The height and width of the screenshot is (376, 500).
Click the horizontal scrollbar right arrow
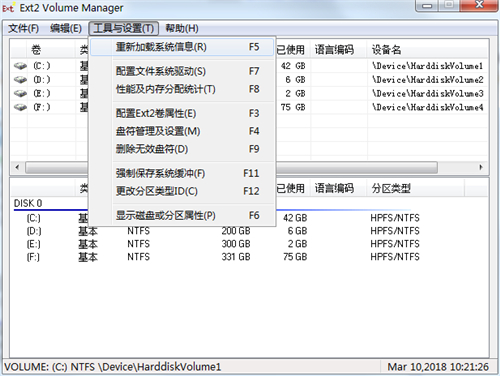(x=481, y=167)
